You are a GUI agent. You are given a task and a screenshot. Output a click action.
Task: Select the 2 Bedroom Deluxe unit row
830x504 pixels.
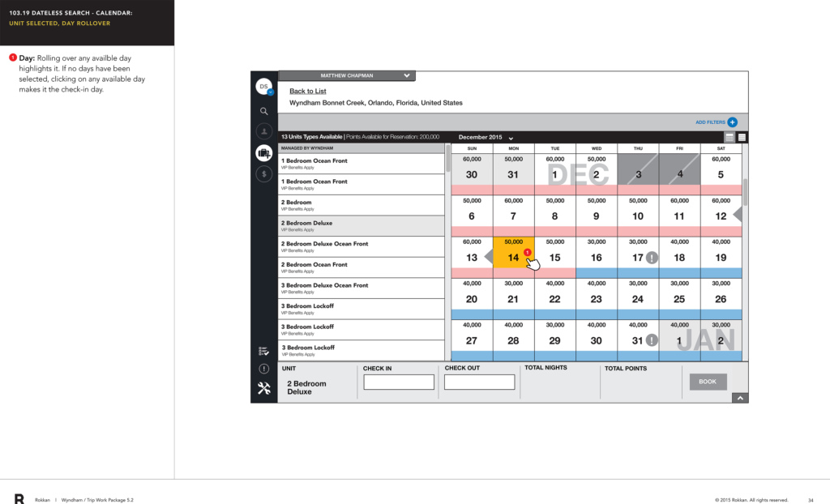pos(361,226)
